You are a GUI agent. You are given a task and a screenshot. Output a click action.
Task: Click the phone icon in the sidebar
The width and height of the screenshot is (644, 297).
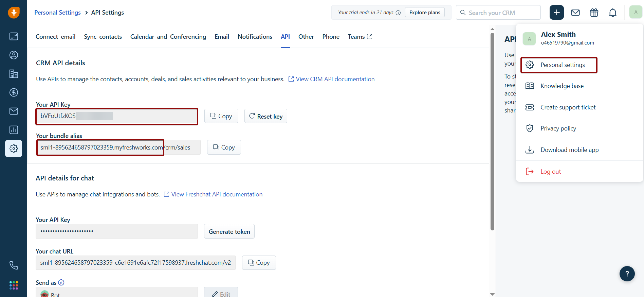pos(14,265)
